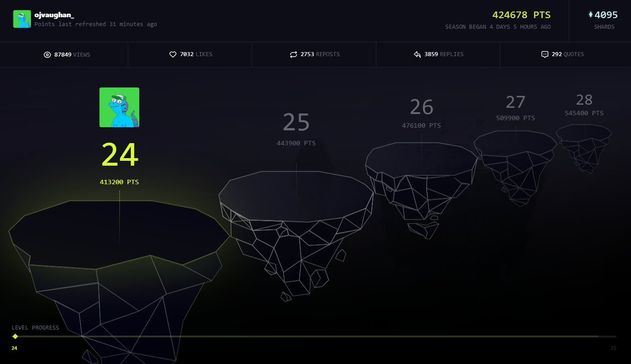Click the LEVEL PROGRESS label
Screen dimensions: 631x364
(x=35, y=328)
